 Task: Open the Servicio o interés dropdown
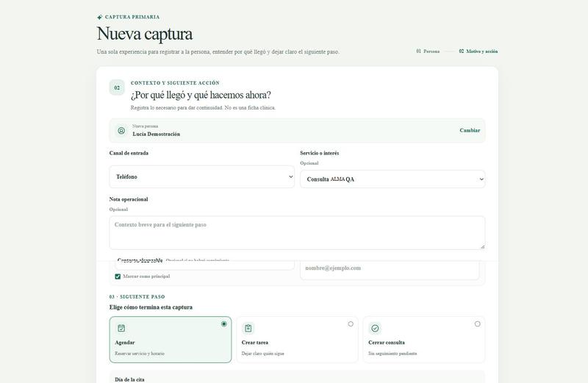click(x=392, y=179)
